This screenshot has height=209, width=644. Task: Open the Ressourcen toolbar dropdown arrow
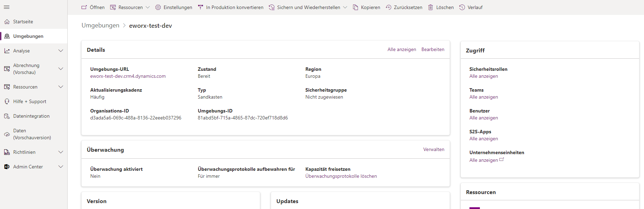pyautogui.click(x=147, y=7)
